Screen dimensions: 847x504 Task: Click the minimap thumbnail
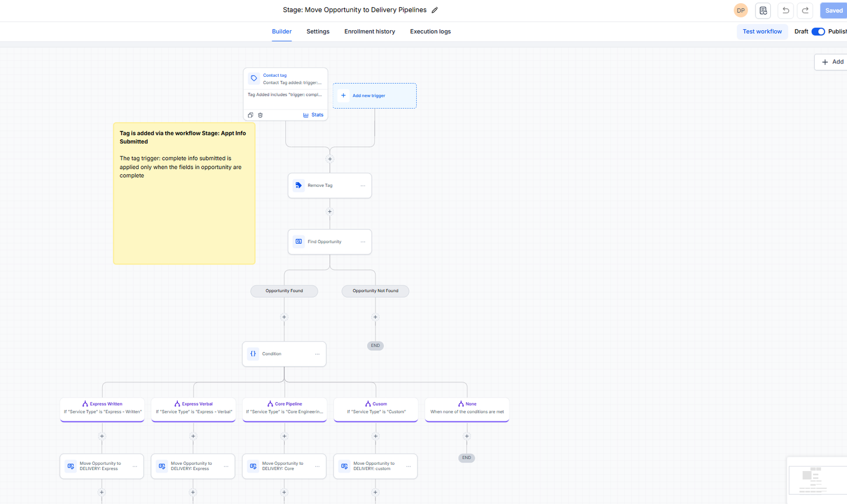[x=817, y=480]
